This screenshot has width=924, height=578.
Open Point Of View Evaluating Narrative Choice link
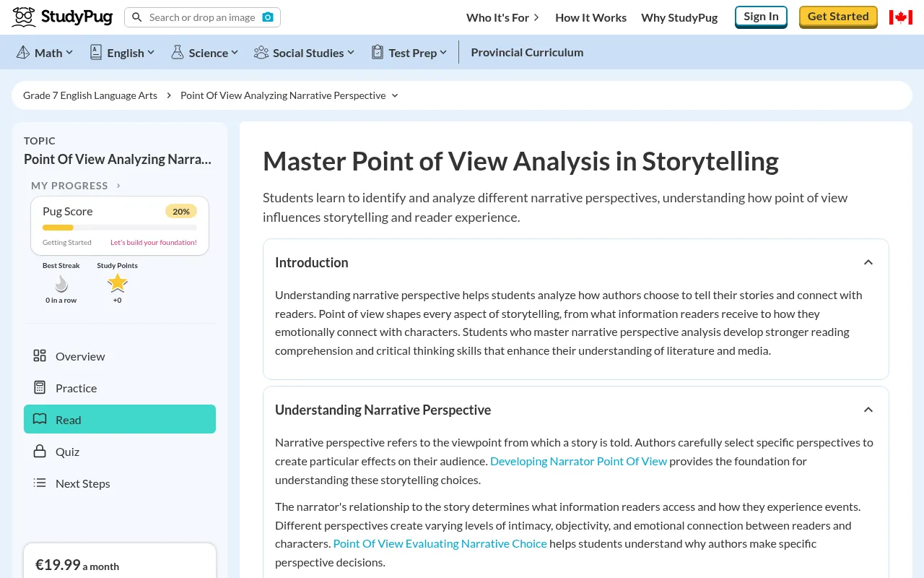[440, 543]
